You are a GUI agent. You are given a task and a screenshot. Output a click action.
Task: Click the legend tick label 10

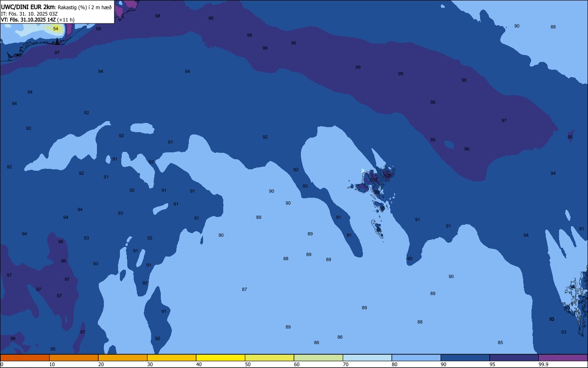(52, 364)
